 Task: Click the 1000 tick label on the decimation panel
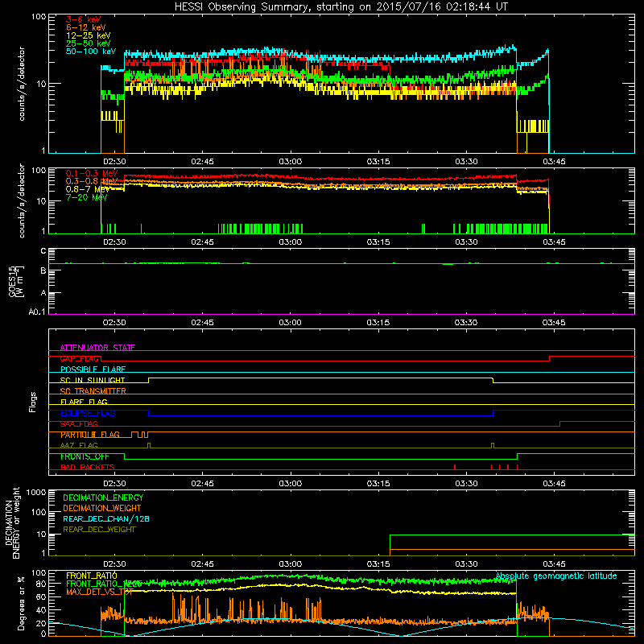[x=36, y=492]
